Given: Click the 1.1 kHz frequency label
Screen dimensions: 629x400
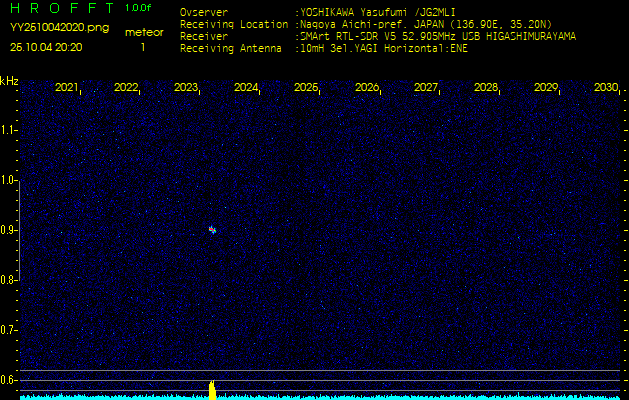Looking at the screenshot, I should pos(9,130).
